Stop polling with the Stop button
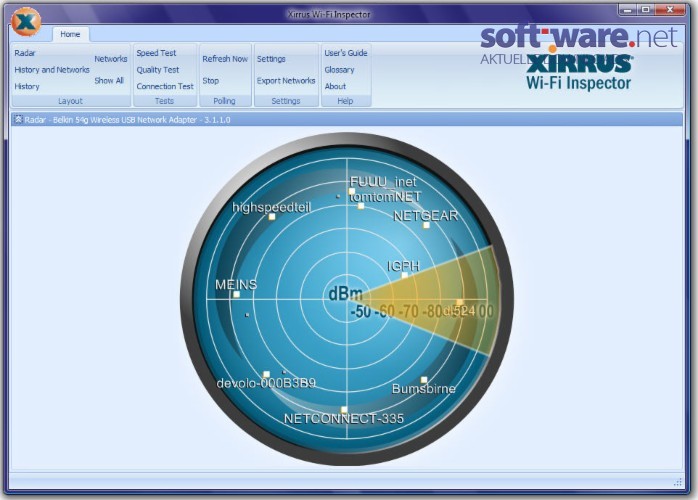Viewport: 698px width, 500px height. pos(211,81)
